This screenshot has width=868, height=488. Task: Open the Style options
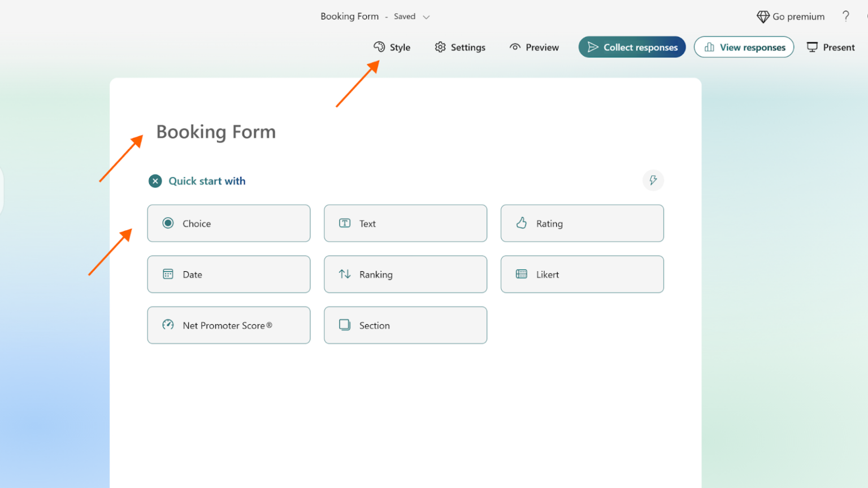(x=392, y=47)
